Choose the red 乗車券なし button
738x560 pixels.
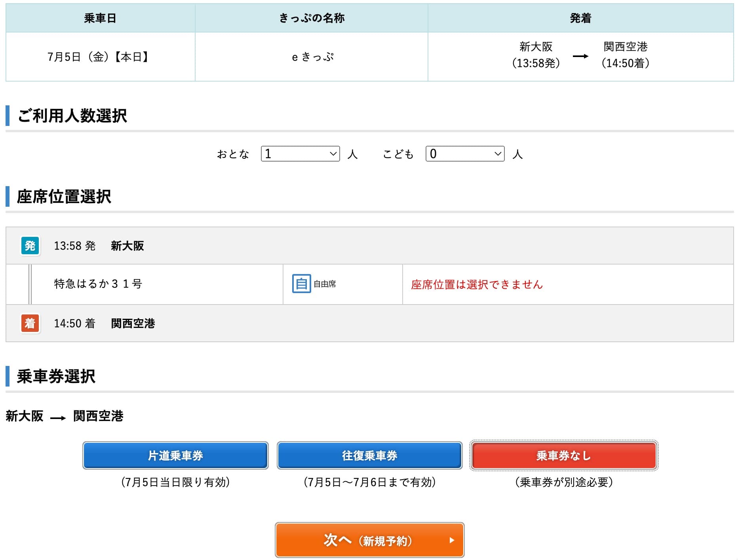(564, 455)
